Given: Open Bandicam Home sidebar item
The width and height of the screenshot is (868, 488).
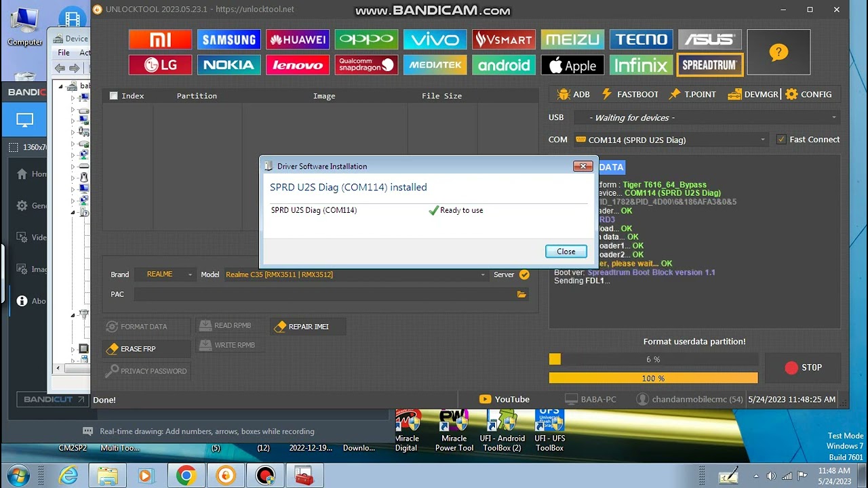Looking at the screenshot, I should pos(31,174).
